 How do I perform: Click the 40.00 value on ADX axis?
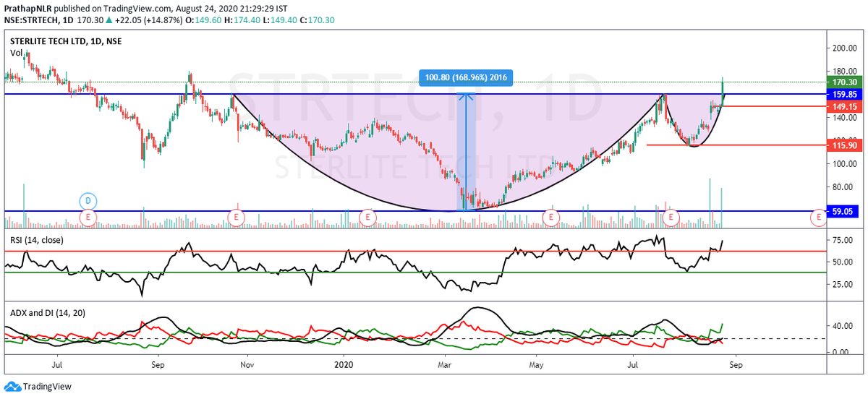coord(843,326)
